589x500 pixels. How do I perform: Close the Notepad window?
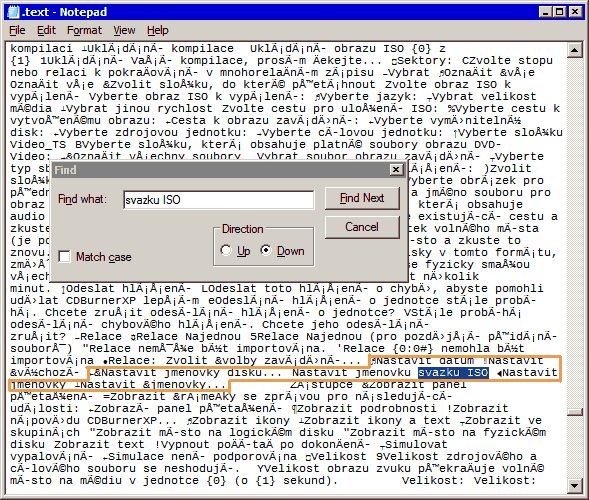(x=575, y=12)
